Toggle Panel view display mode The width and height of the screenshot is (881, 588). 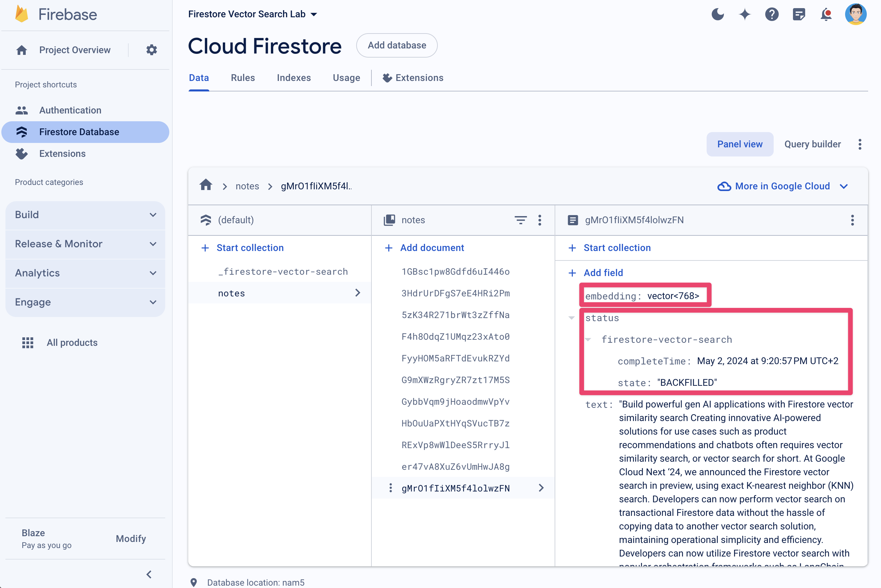[x=739, y=144]
